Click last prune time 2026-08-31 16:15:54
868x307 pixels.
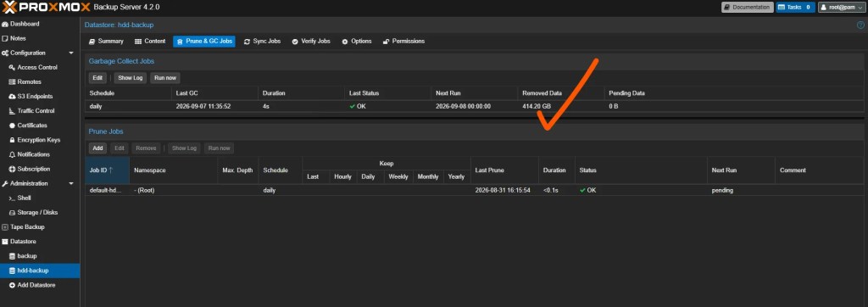503,190
